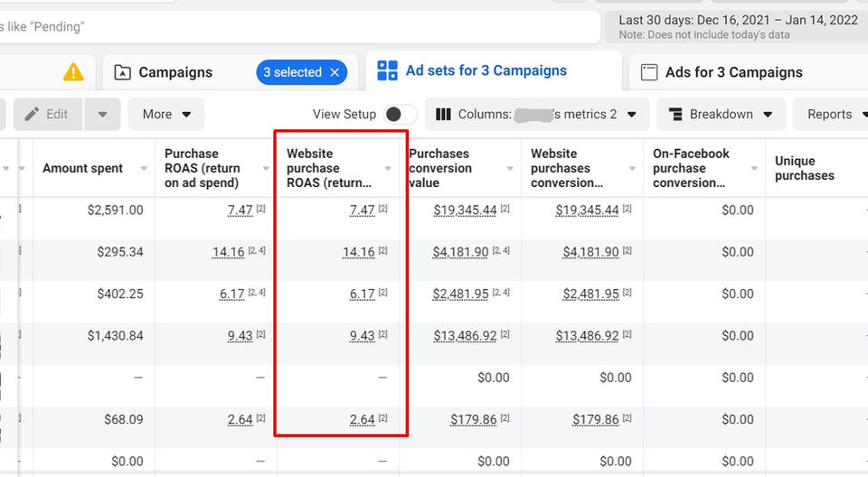Toggle the View Setup switch
Viewport: 868px width, 477px height.
pyautogui.click(x=401, y=115)
